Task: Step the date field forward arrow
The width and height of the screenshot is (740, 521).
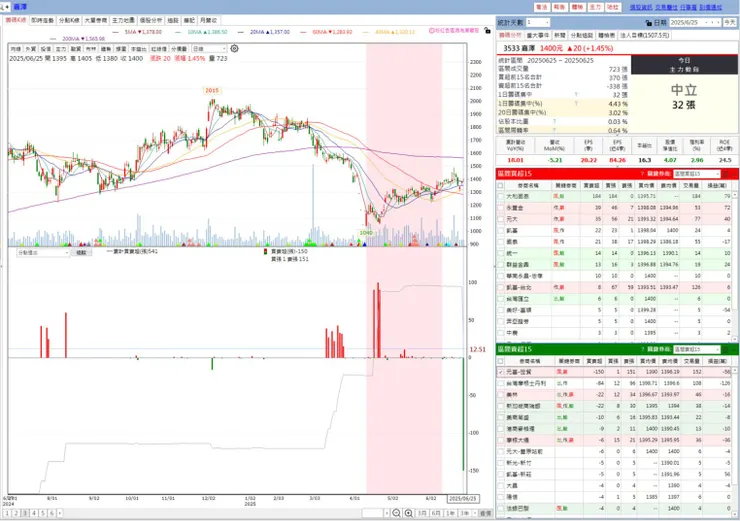Action: (718, 23)
